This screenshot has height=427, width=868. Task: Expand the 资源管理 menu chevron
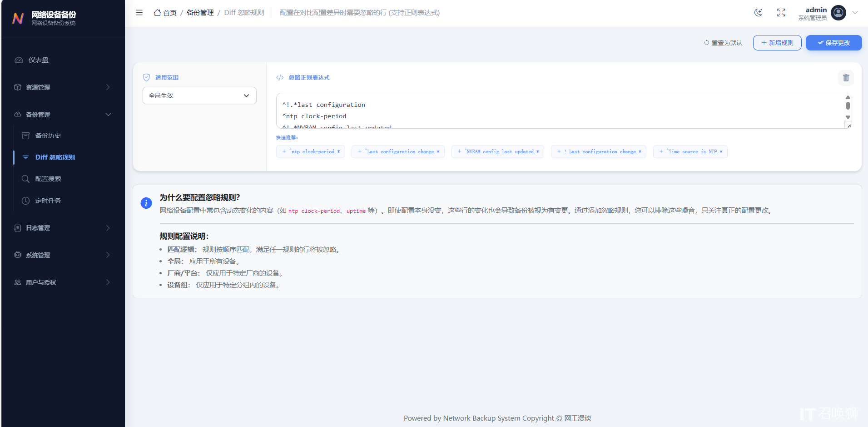[108, 87]
